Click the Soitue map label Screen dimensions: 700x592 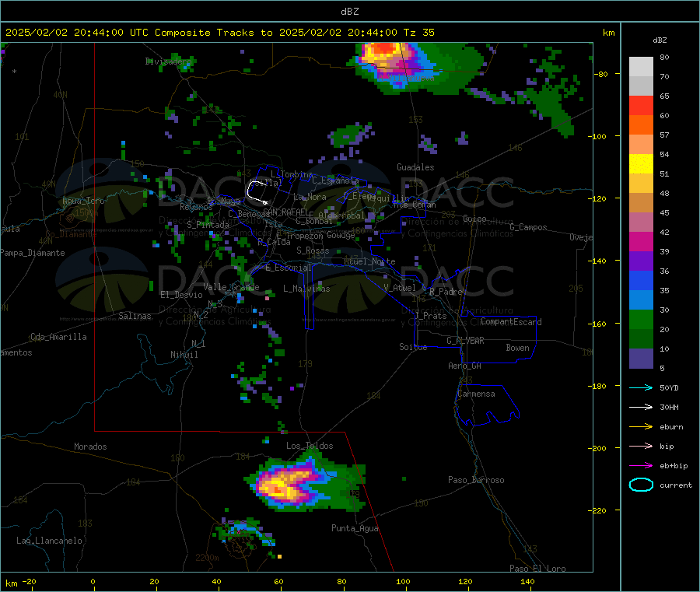413,347
